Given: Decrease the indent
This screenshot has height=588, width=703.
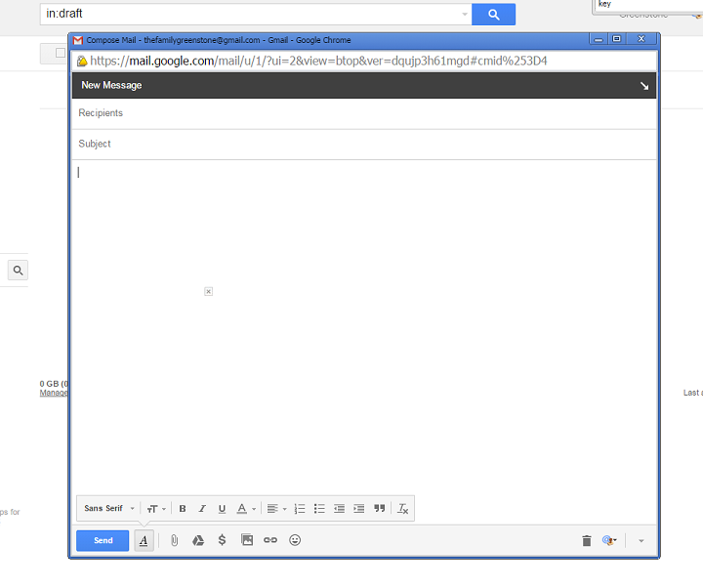Looking at the screenshot, I should click(x=339, y=509).
